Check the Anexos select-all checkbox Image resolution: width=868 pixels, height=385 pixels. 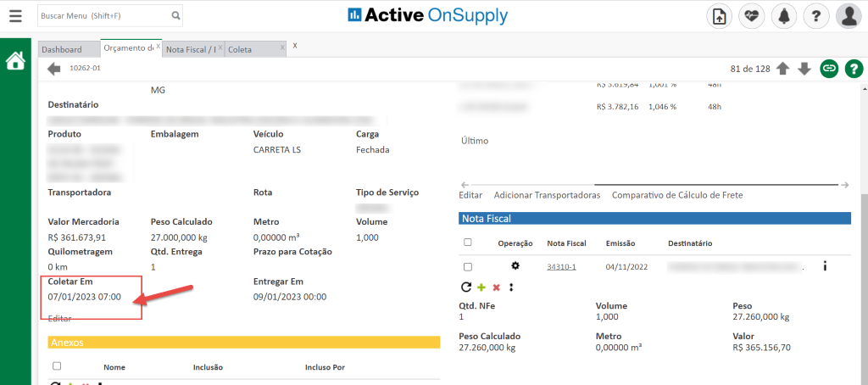pos(57,366)
